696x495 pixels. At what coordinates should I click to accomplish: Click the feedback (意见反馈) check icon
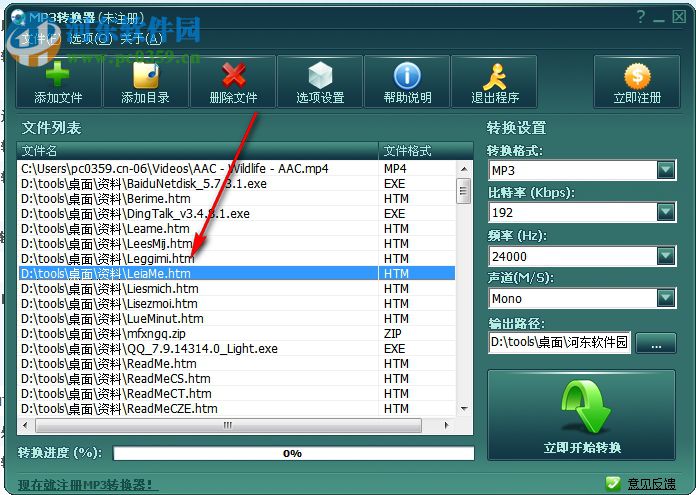(613, 483)
